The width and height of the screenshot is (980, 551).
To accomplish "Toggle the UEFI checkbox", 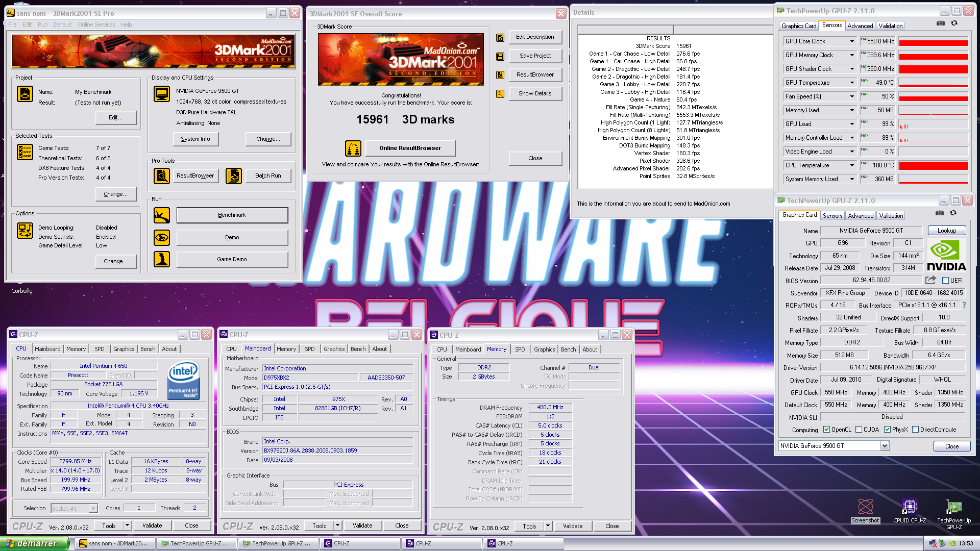I will (945, 281).
